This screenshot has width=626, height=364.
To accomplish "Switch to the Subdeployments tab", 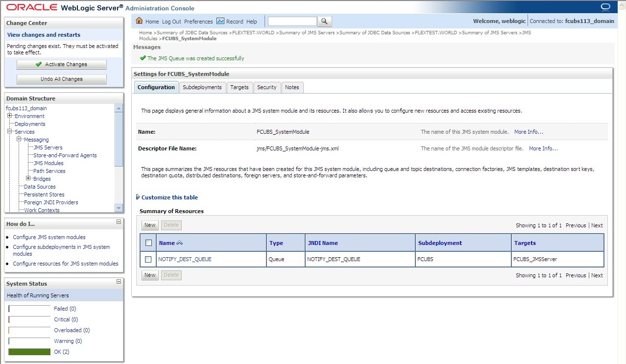I will pyautogui.click(x=202, y=87).
